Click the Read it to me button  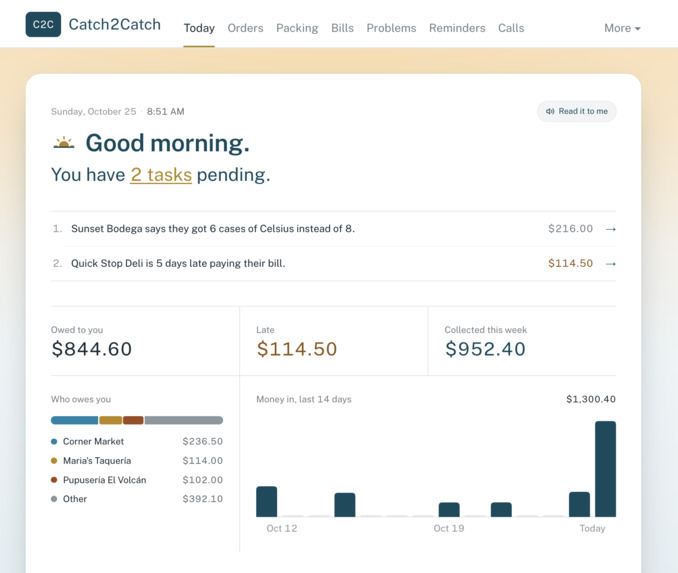(576, 111)
